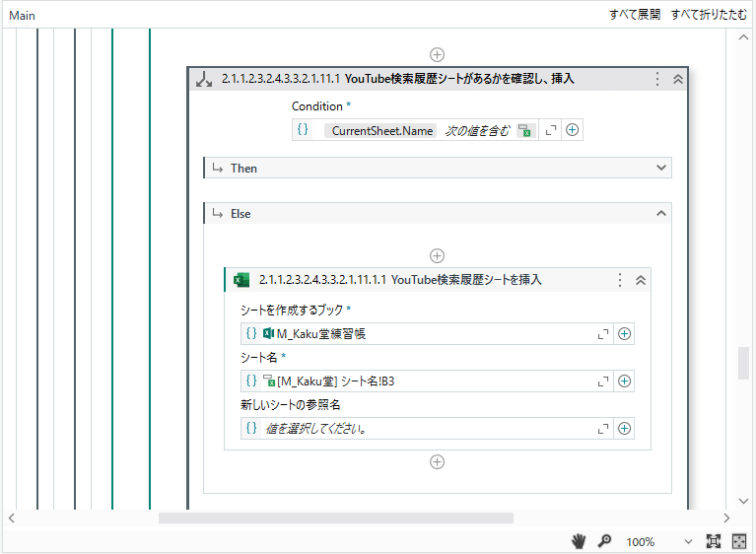Screen dimensions: 756x554
Task: Click the overview panel icon
Action: 738,541
